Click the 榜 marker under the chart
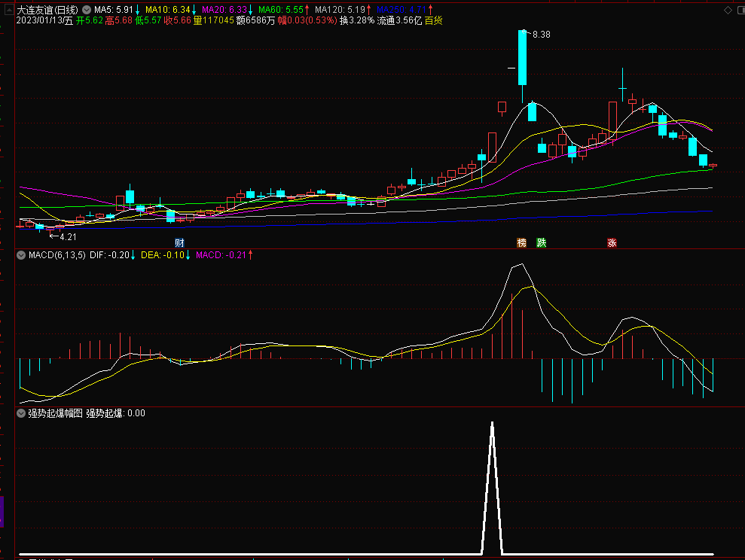Viewport: 745px width, 560px height. (522, 243)
